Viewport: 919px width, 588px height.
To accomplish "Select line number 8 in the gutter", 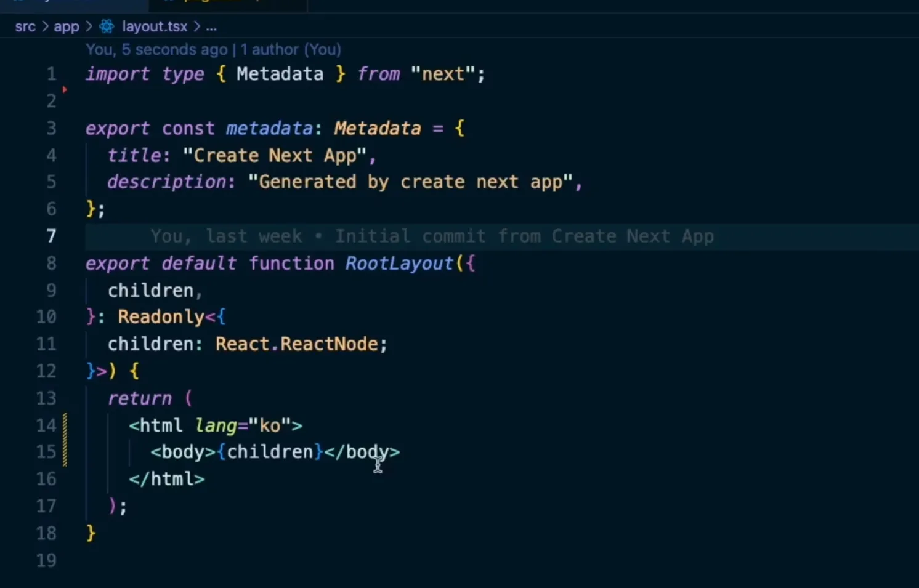I will point(51,263).
